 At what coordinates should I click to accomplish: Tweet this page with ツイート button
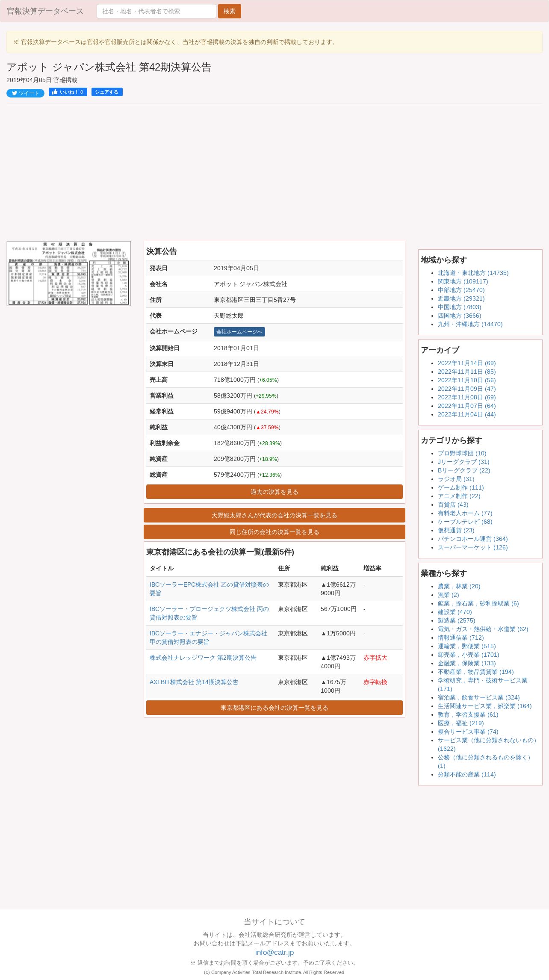pos(25,93)
